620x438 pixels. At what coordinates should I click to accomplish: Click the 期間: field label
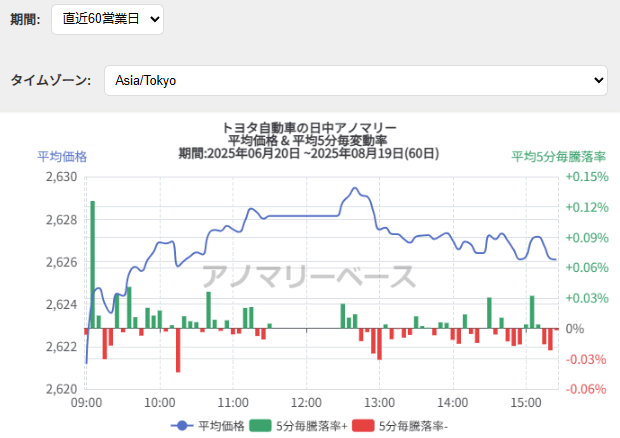(25, 19)
